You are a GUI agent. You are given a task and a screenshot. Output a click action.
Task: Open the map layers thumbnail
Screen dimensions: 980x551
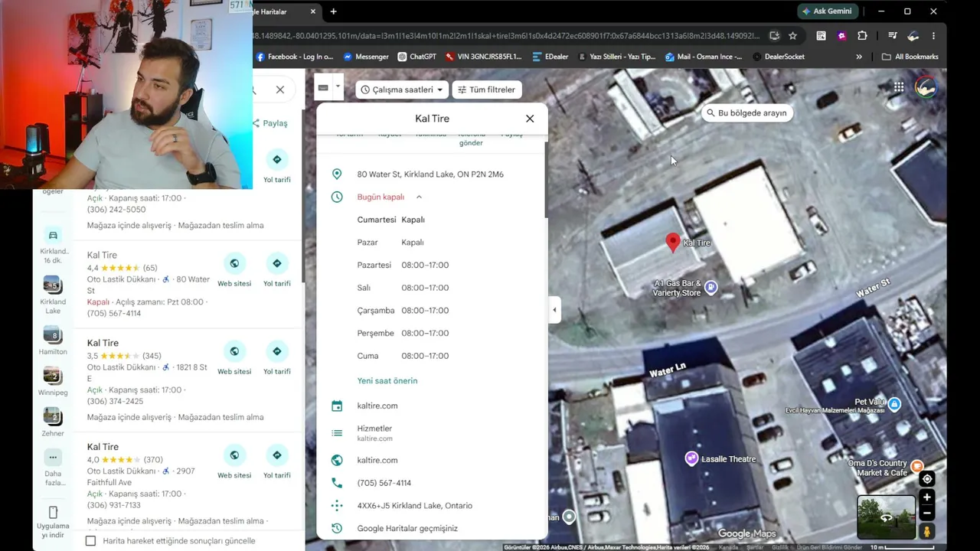coord(886,518)
